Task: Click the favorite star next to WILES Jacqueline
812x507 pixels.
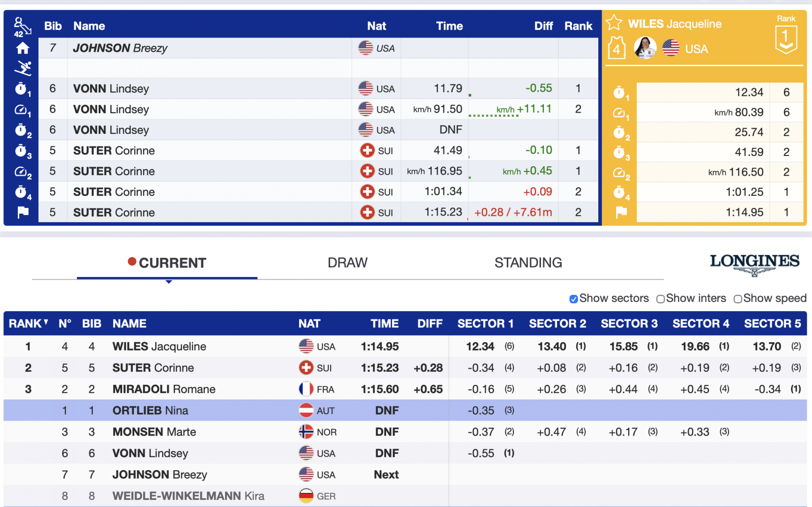Action: coord(614,23)
